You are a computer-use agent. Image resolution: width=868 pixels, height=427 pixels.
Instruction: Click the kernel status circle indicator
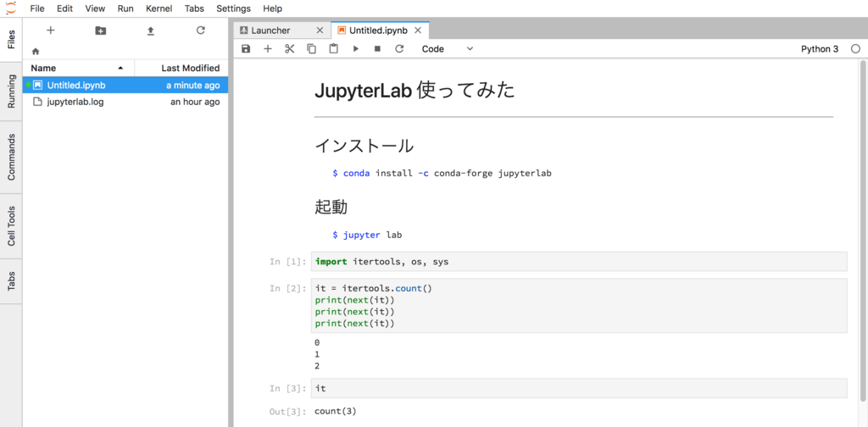856,48
